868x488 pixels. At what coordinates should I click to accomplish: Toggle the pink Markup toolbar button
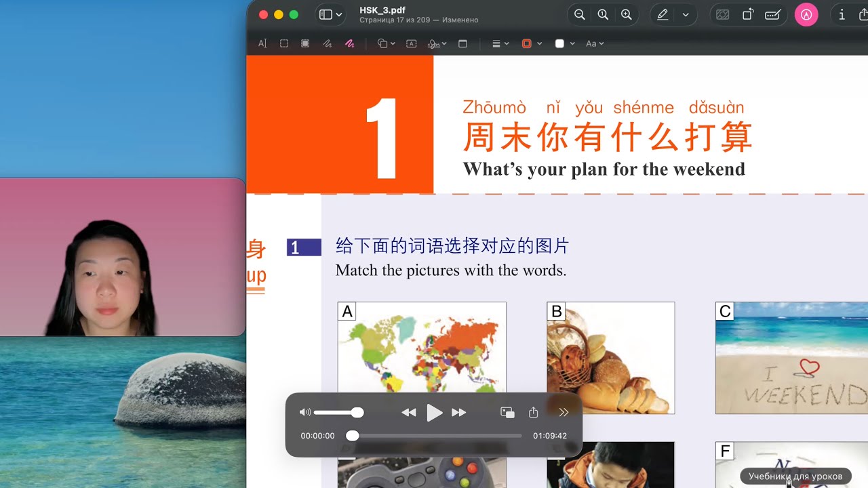point(806,14)
